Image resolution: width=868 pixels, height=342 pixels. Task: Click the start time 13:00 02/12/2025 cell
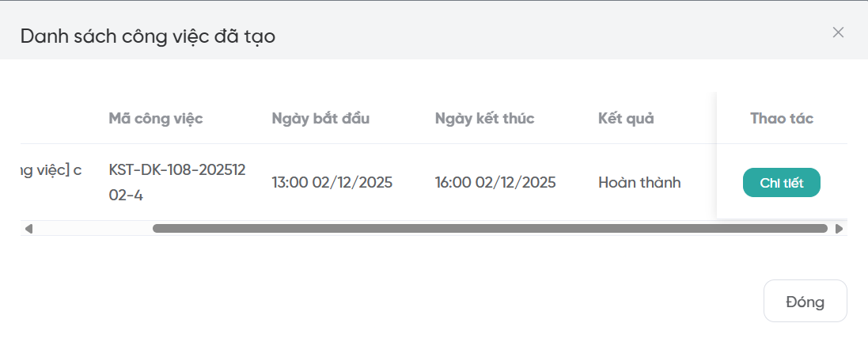coord(332,183)
